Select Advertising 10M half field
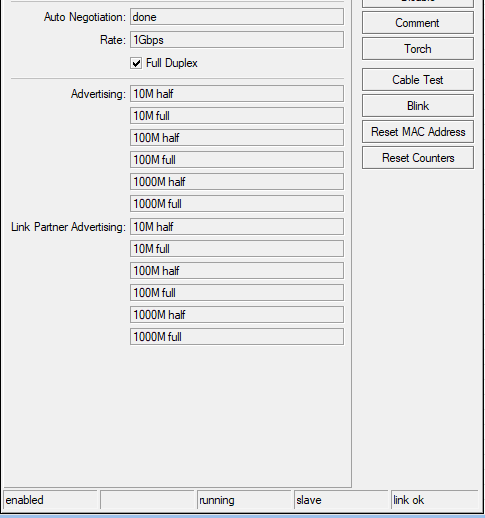Viewport: 485px width, 518px height. (x=237, y=94)
